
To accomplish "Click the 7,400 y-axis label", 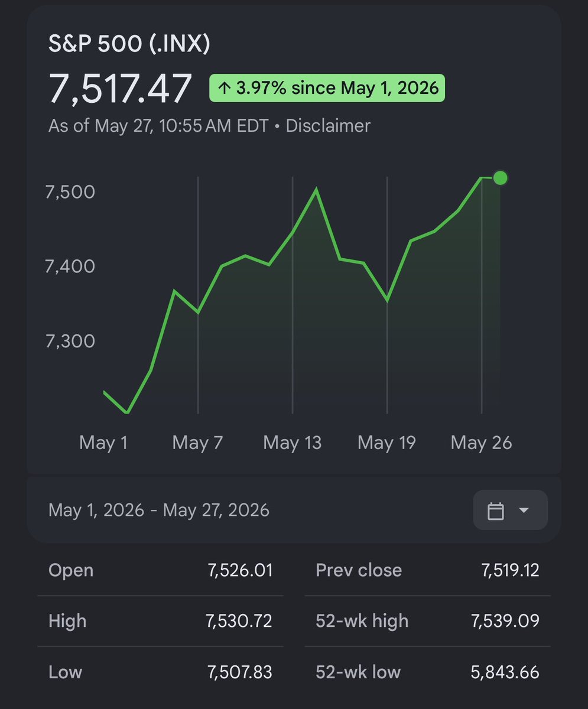I will click(x=70, y=266).
